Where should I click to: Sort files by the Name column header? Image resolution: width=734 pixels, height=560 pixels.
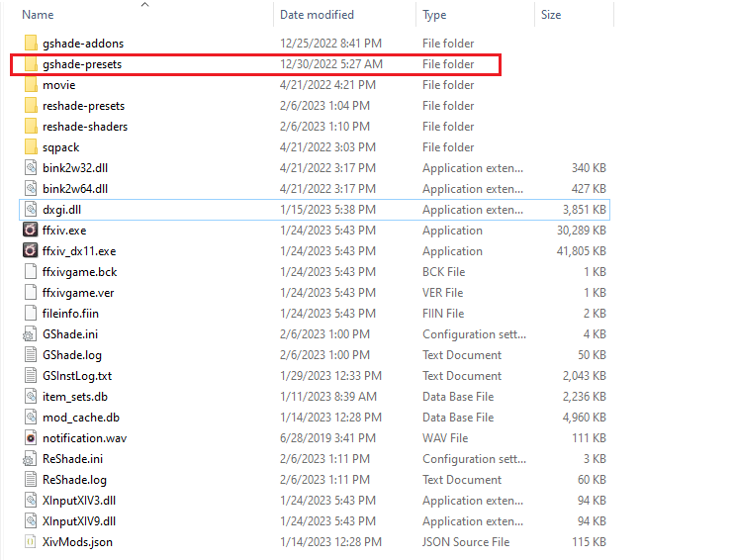[x=38, y=15]
